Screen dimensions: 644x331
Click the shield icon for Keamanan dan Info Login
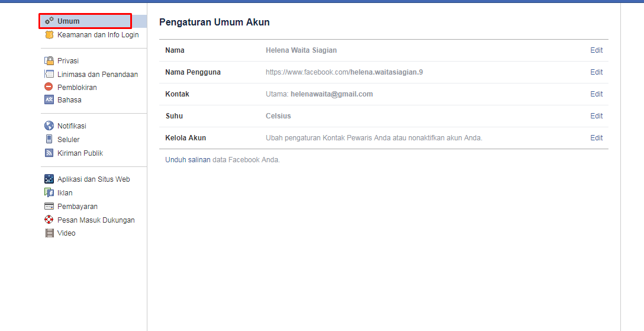[x=49, y=35]
